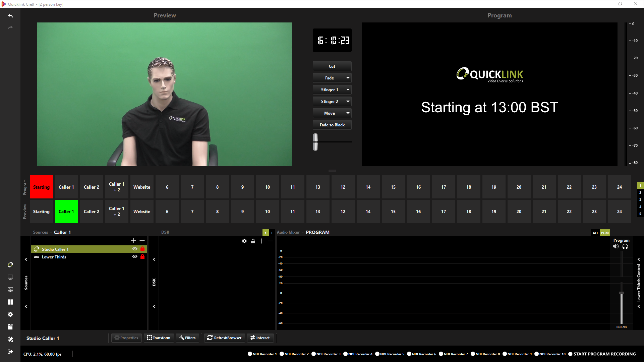The image size is (644, 362).
Task: Click the undo arrow icon
Action: tap(10, 16)
